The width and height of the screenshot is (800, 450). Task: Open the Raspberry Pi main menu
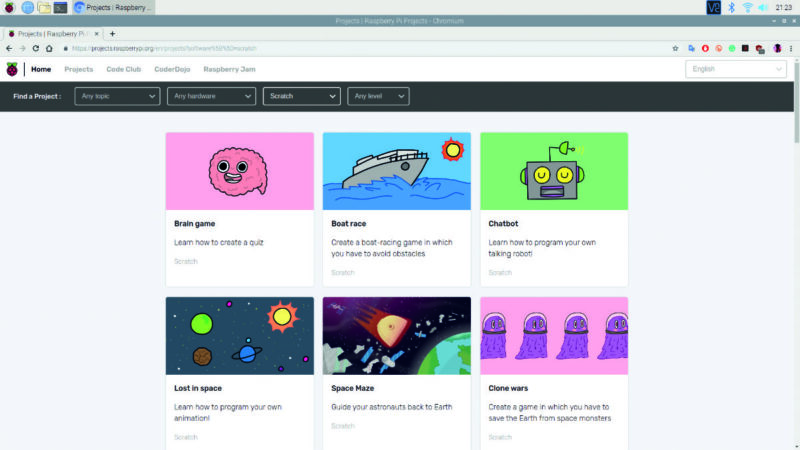tap(9, 7)
